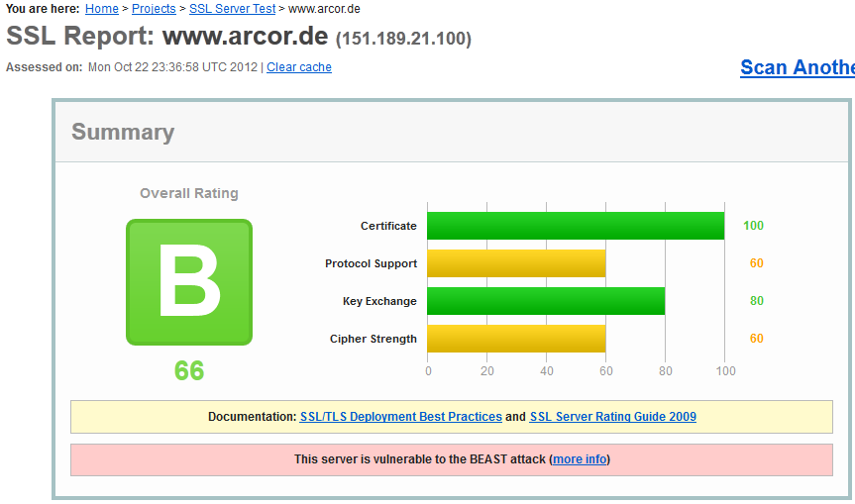Click the yellow Cipher Strength bar
The image size is (855, 504).
(516, 339)
